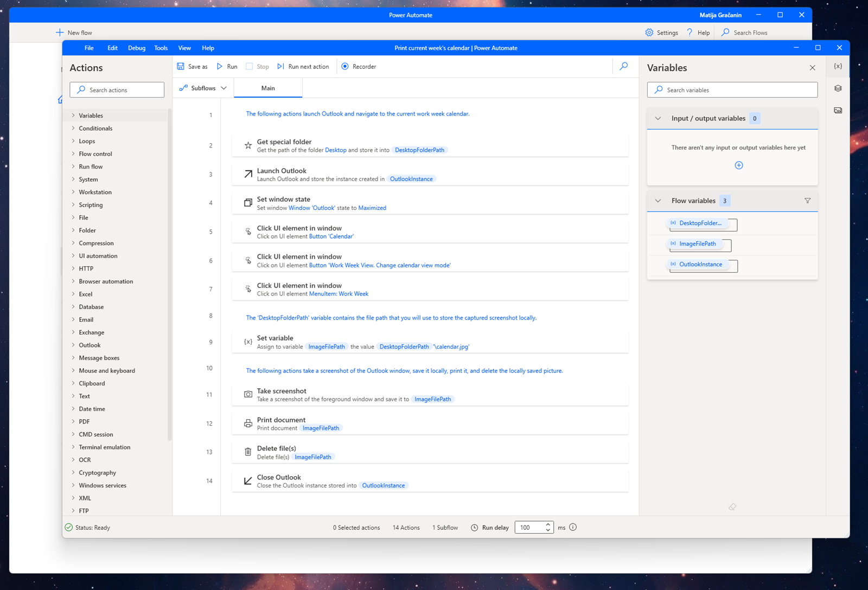Expand the OCR actions group

coord(73,460)
